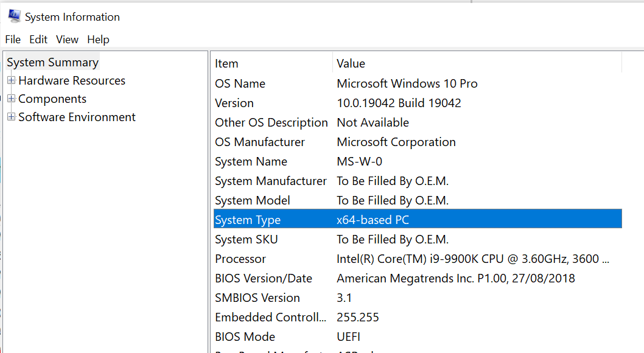Screen dimensions: 644x353
Task: Click the Intel Core i9-9900K processor value
Action: pyautogui.click(x=473, y=259)
